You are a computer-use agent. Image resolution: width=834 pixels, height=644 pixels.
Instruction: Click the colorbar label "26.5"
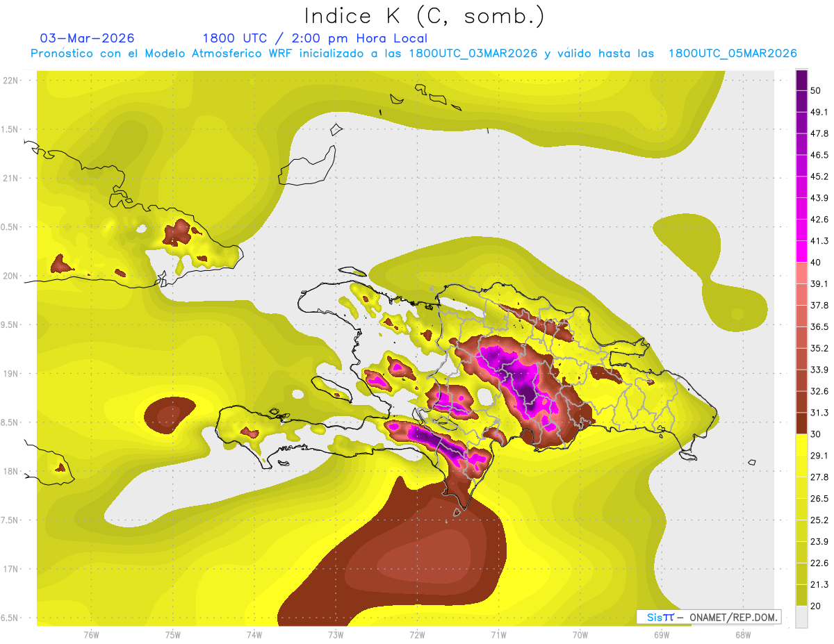[x=819, y=498]
